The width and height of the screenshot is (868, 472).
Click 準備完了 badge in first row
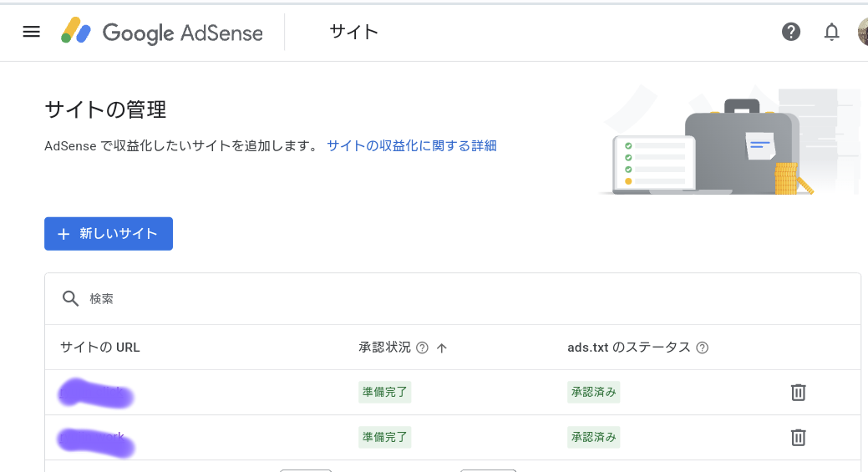pos(385,393)
